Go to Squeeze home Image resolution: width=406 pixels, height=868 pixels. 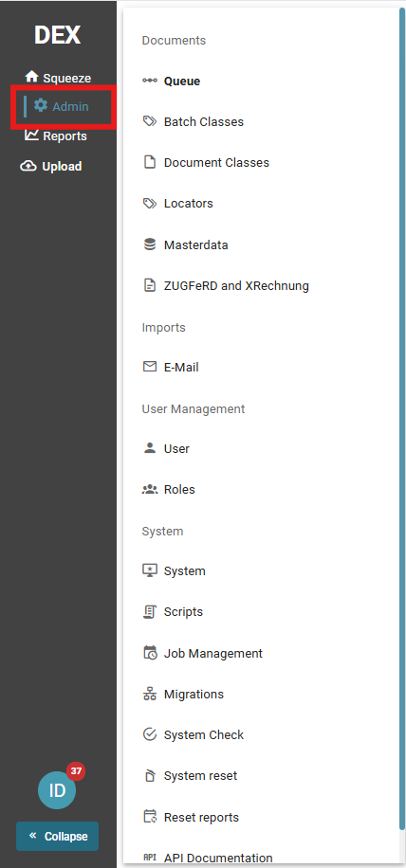pyautogui.click(x=58, y=78)
